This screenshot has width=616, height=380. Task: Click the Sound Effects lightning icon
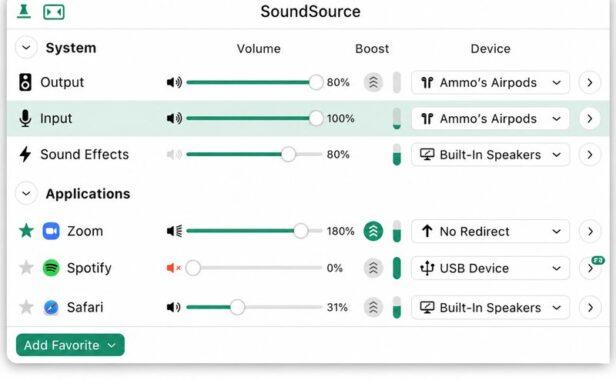[x=25, y=154]
